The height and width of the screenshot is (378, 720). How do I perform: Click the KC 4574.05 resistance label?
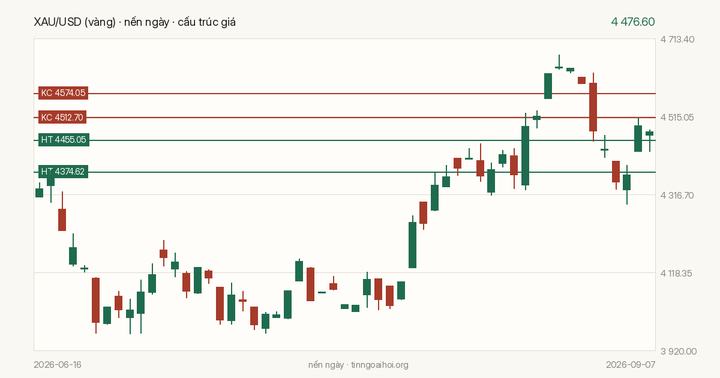click(63, 93)
